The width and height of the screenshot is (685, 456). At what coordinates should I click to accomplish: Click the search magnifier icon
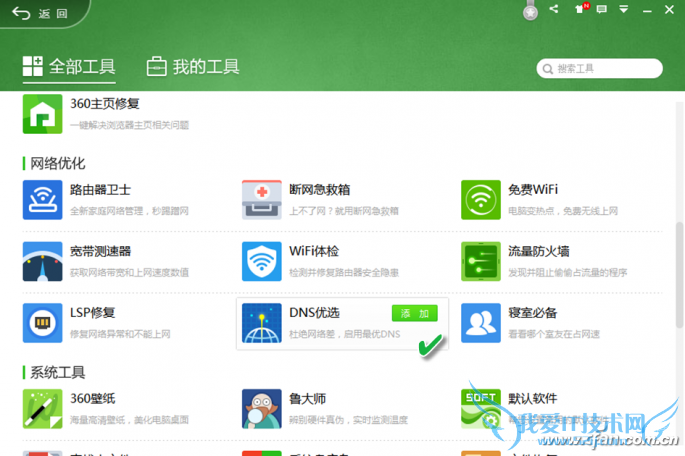click(547, 69)
